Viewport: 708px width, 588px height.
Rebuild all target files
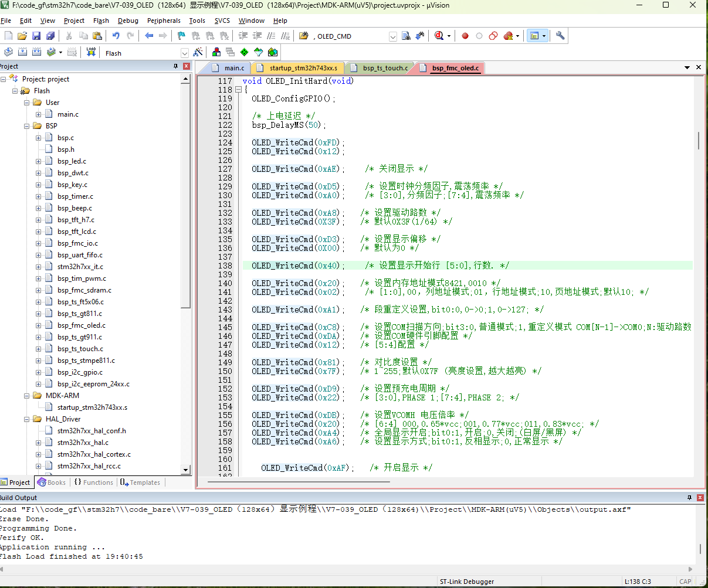point(37,52)
